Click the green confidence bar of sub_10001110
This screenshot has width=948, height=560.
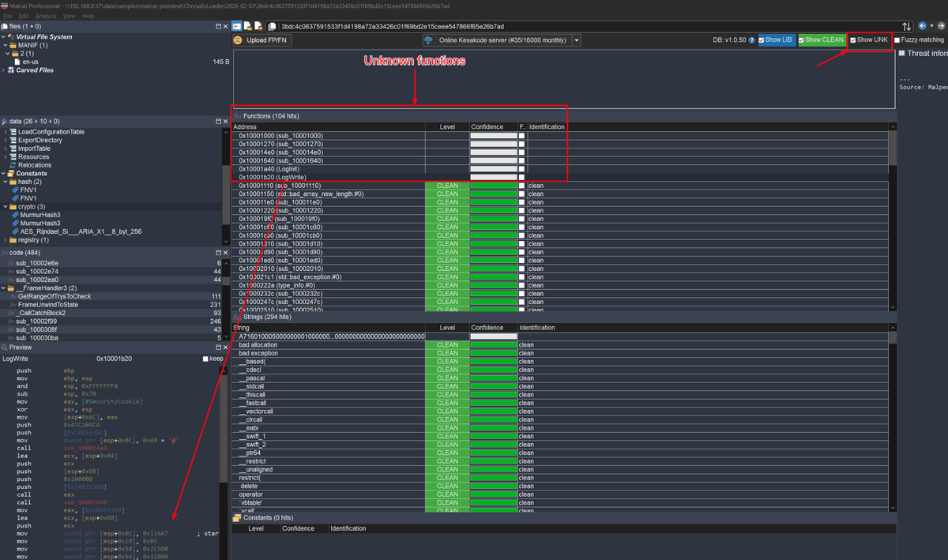pyautogui.click(x=494, y=186)
